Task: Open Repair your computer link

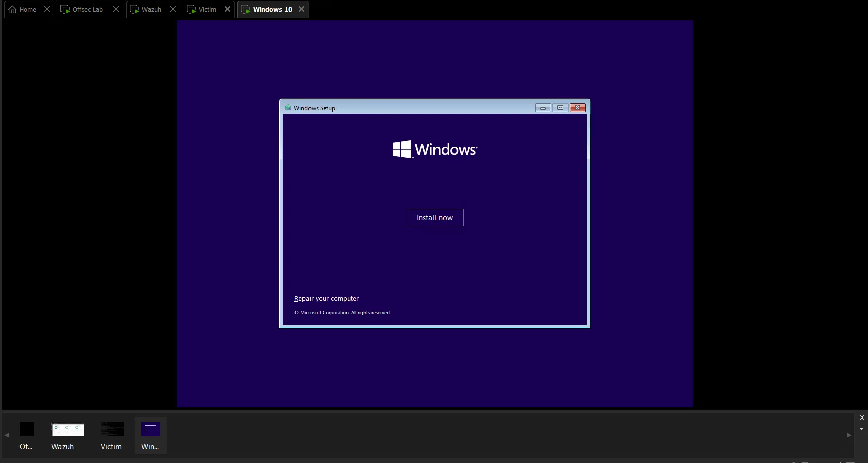Action: tap(327, 299)
